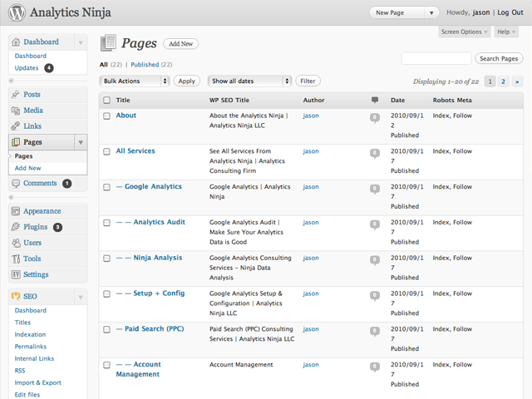Click the Tools icon in sidebar
The height and width of the screenshot is (399, 532).
pos(16,259)
